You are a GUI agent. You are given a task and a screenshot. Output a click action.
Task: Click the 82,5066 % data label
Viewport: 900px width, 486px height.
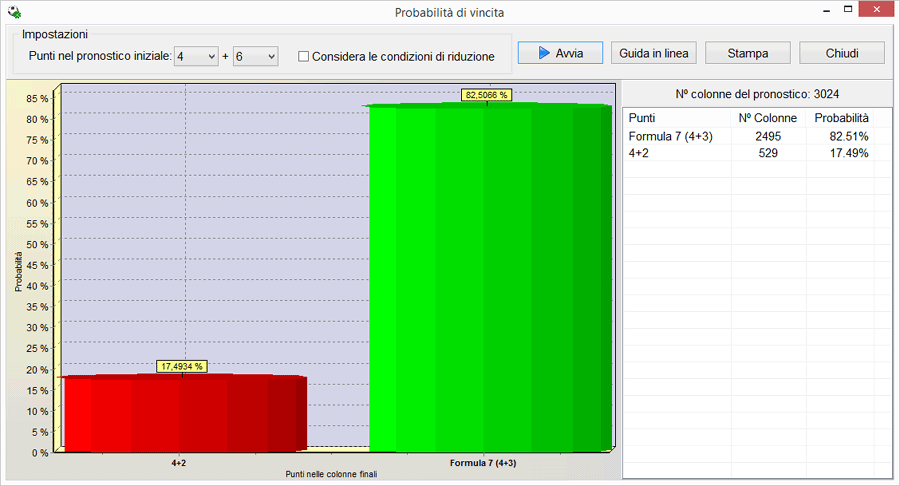(487, 95)
